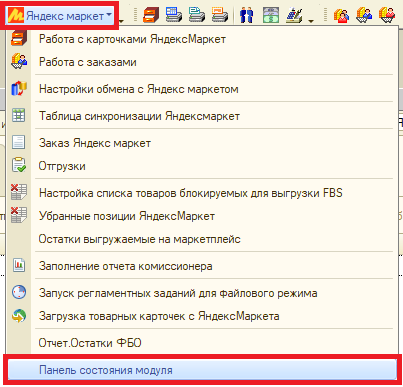Click the clock icon beside Запуск регламентных заданий
This screenshot has width=403, height=387.
tap(19, 292)
